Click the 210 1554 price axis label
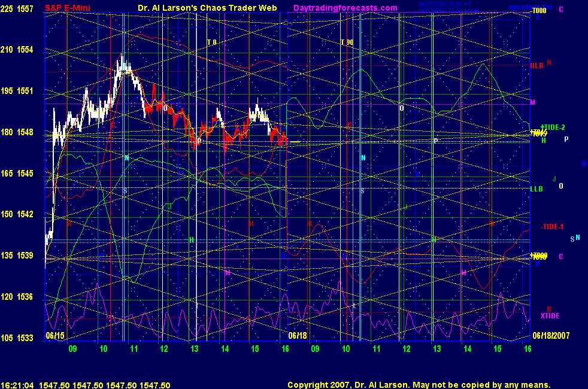 click(x=17, y=50)
